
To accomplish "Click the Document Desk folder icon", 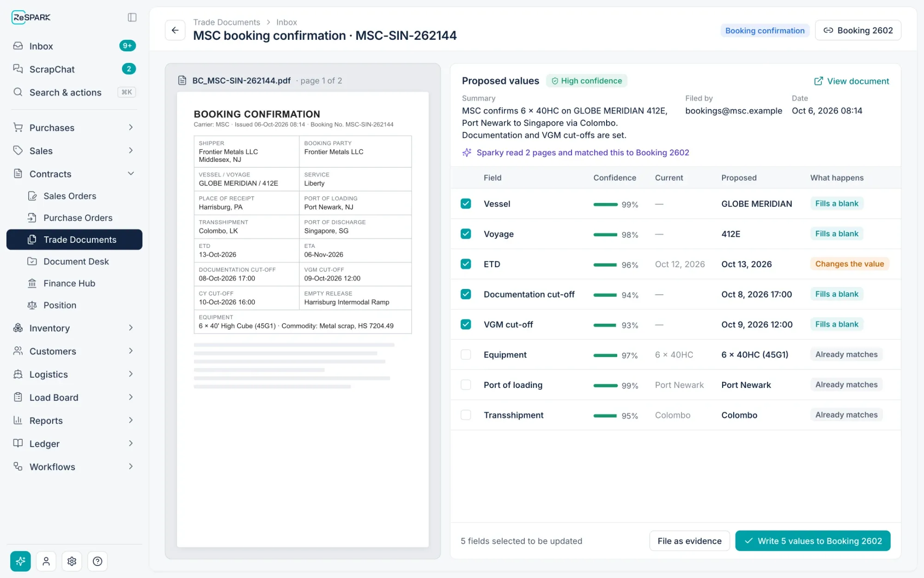I will [32, 261].
